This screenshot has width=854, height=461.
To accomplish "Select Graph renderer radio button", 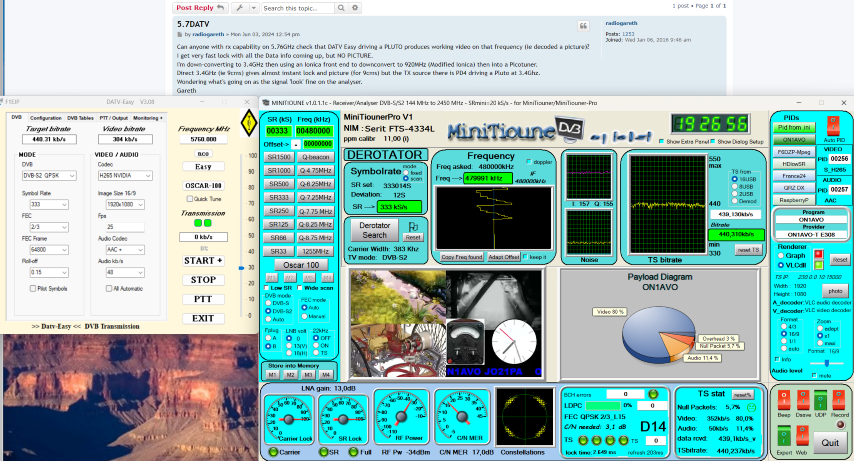I will click(x=781, y=256).
